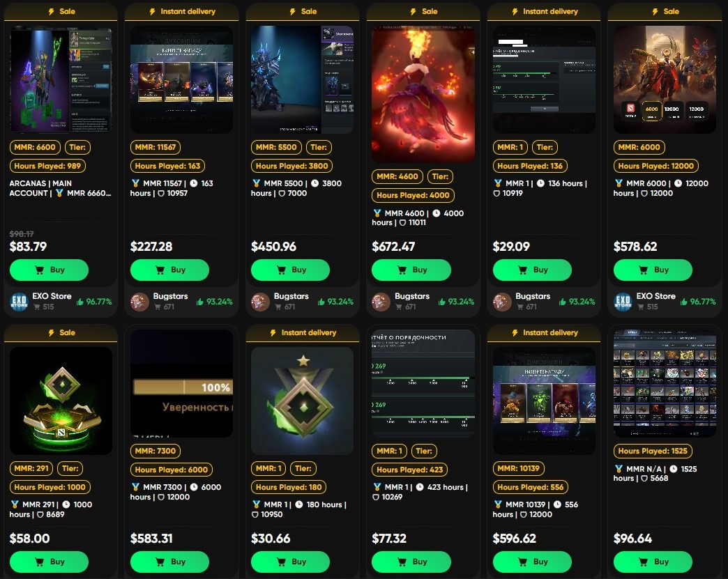Buy the $83.79 Arcanas main account

50,270
